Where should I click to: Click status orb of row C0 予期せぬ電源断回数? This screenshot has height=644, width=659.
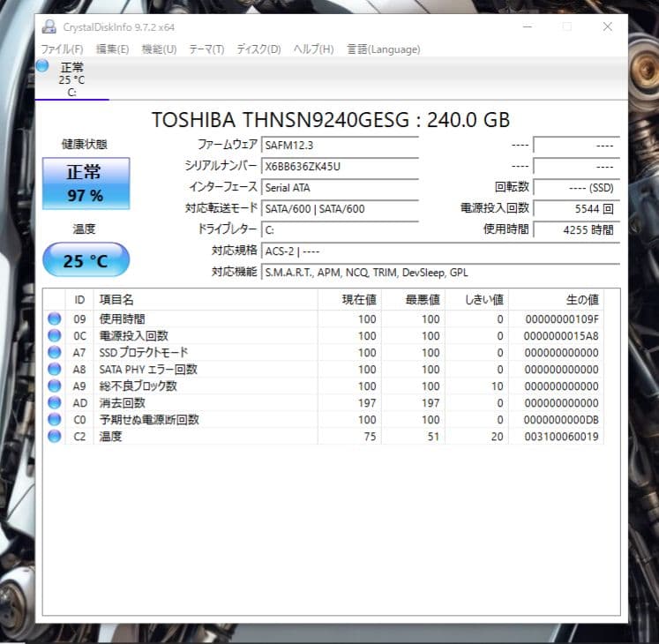54,420
